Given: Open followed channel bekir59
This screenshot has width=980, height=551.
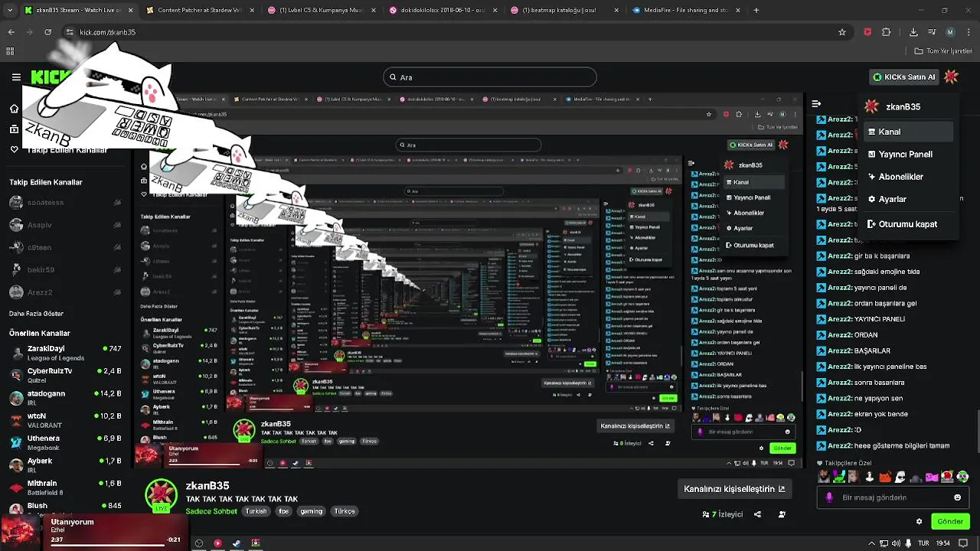Looking at the screenshot, I should pyautogui.click(x=65, y=269).
